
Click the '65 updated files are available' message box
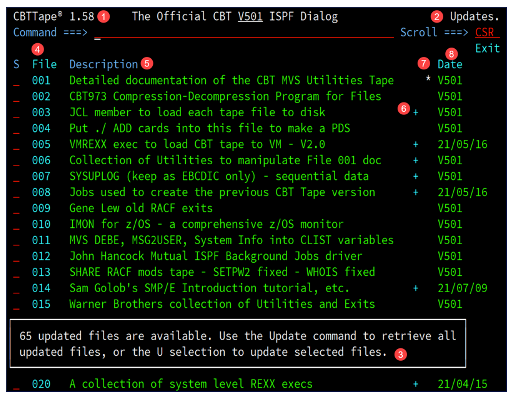pyautogui.click(x=238, y=344)
